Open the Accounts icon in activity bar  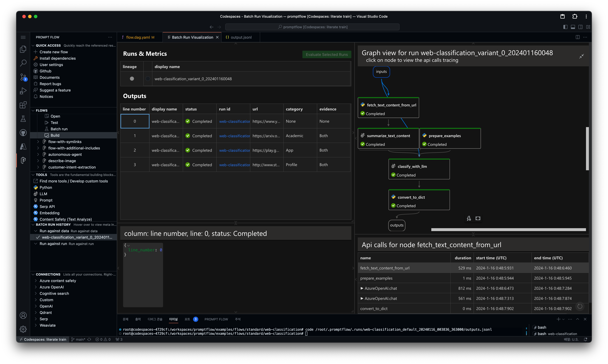click(x=23, y=315)
